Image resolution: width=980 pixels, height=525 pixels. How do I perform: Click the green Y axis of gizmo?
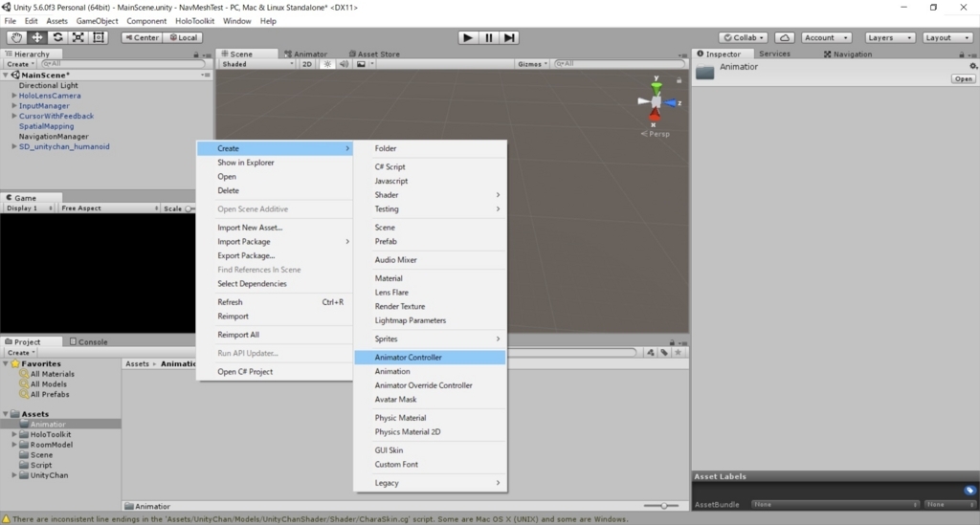pos(656,87)
